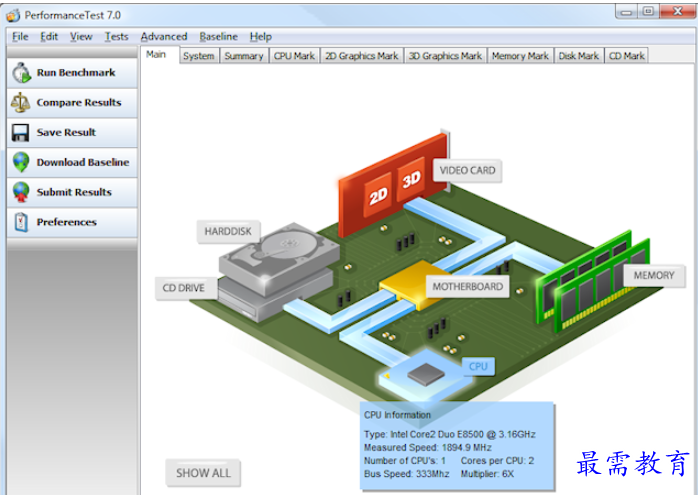Click the MOTHERBOARD label
The height and width of the screenshot is (495, 698).
pos(467,287)
